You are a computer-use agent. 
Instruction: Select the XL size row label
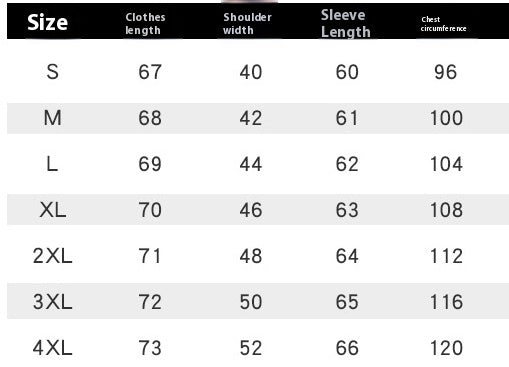tap(53, 210)
